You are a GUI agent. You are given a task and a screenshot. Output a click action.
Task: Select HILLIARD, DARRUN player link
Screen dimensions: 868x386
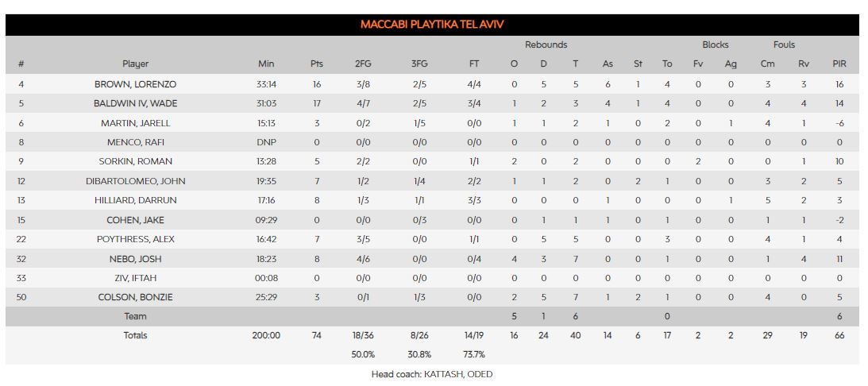pos(135,201)
